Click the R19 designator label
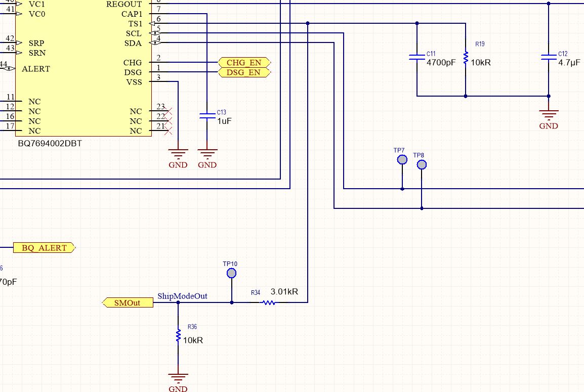The width and height of the screenshot is (584, 392). click(480, 44)
